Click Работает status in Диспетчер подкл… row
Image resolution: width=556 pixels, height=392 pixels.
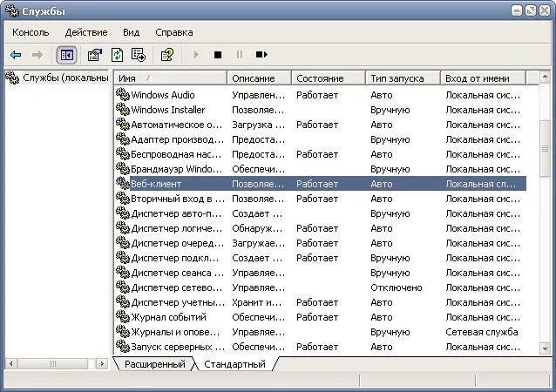(x=317, y=258)
